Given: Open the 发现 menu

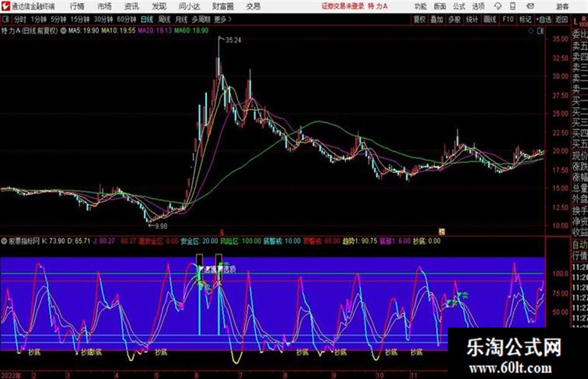Looking at the screenshot, I should (159, 6).
